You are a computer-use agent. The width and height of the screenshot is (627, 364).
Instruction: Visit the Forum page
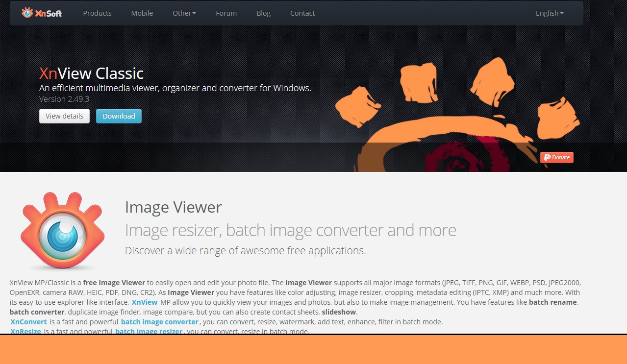point(226,13)
